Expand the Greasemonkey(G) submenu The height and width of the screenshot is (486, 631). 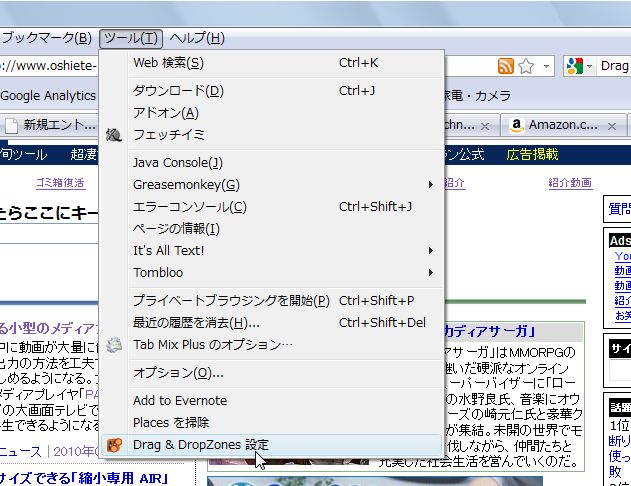272,185
